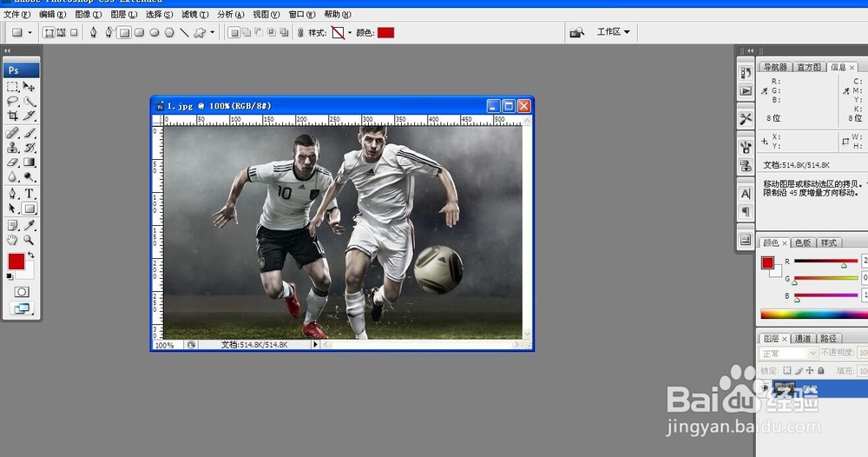Image resolution: width=868 pixels, height=457 pixels.
Task: Open the 文件 menu
Action: (17, 15)
